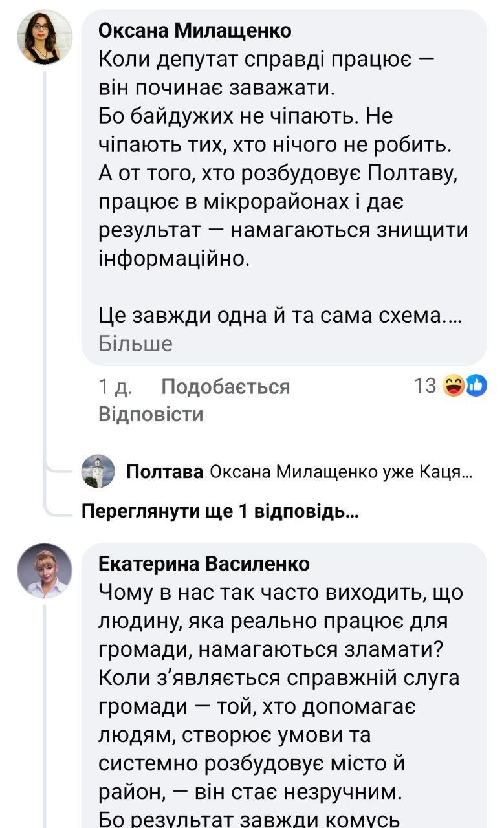Click the "1 д." comment timestamp
Viewport: 504px width, 828px height.
115,387
